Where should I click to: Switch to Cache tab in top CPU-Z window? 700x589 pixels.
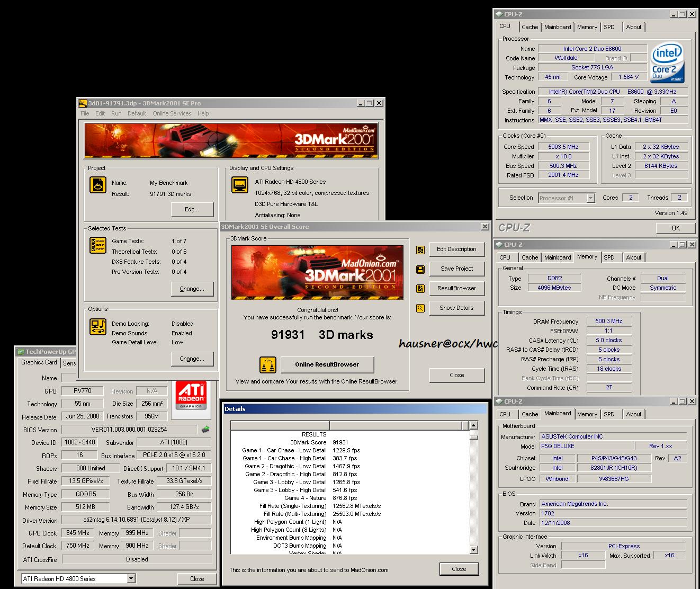[x=530, y=27]
